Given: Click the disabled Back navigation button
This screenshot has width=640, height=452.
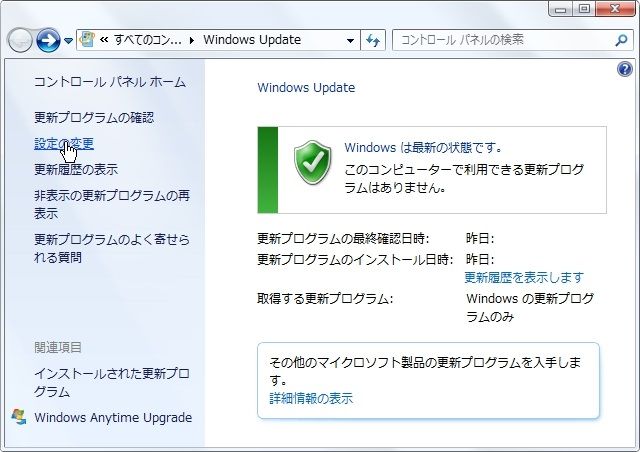Looking at the screenshot, I should [x=20, y=40].
